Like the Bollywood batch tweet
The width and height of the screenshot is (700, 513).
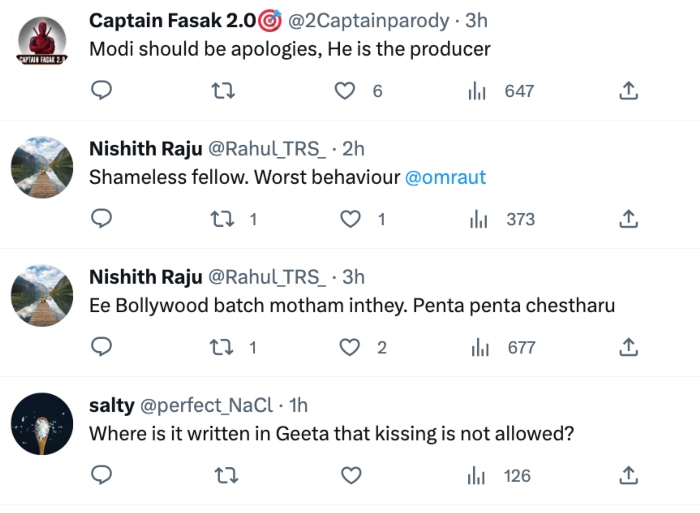349,347
